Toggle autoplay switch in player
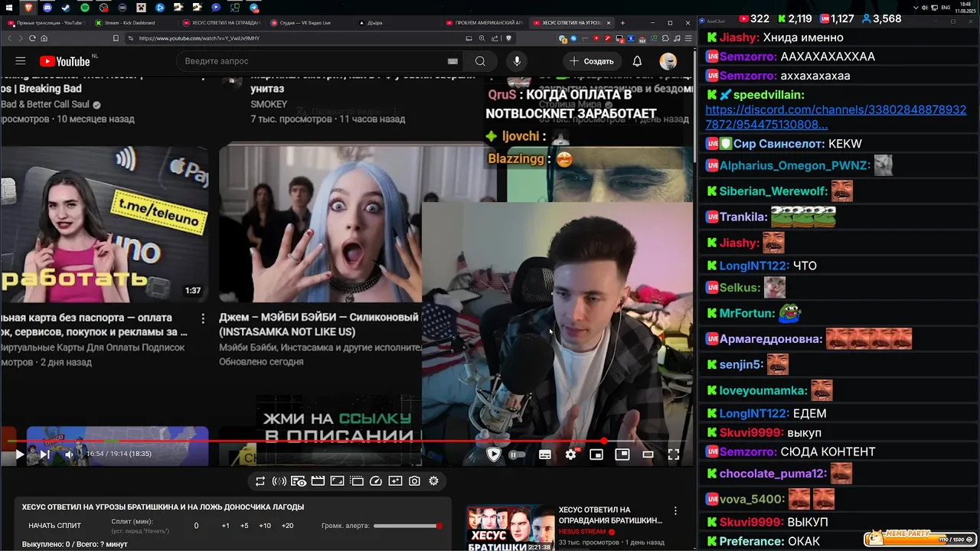The height and width of the screenshot is (551, 980). (518, 455)
